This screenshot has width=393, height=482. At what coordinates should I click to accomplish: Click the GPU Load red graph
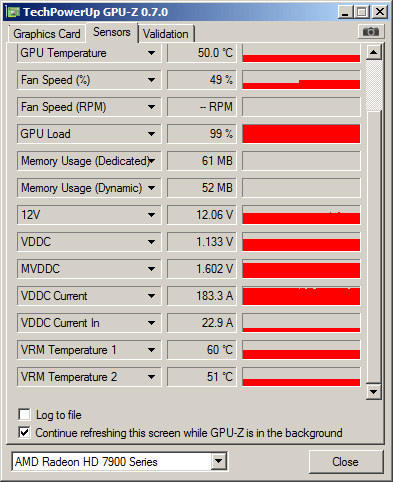pyautogui.click(x=301, y=134)
